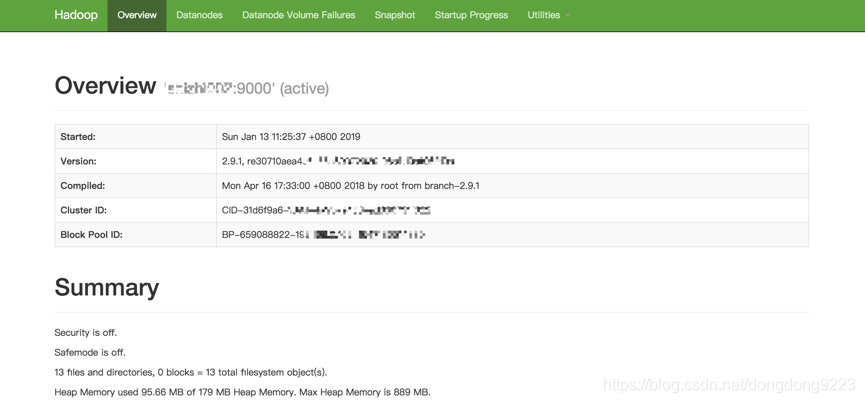Viewport: 865px width, 403px height.
Task: Select start time 'Sun Jan 13 11:25:37 +0800 2019'
Action: 291,137
